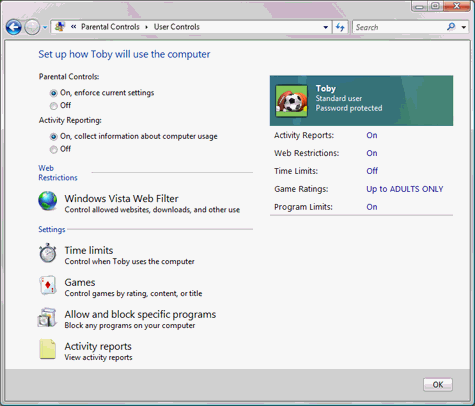
Task: Click the greyed Forward arrow button
Action: pyautogui.click(x=32, y=27)
